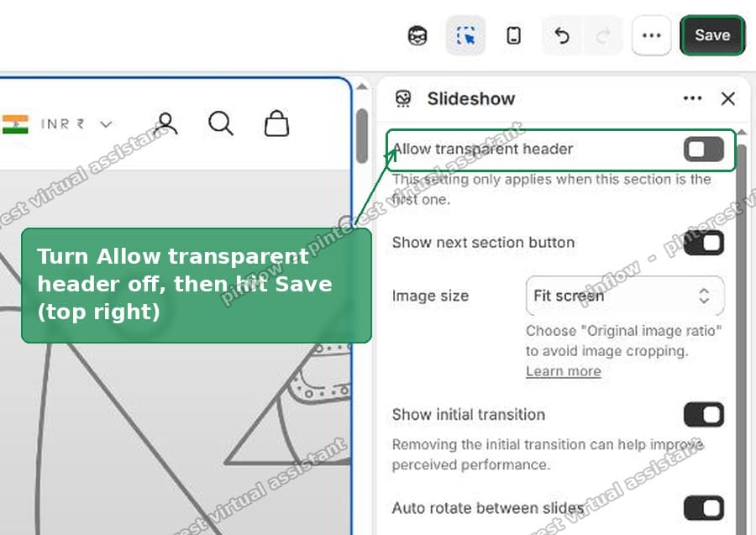Toggle Auto rotate between slides switch

pyautogui.click(x=704, y=508)
